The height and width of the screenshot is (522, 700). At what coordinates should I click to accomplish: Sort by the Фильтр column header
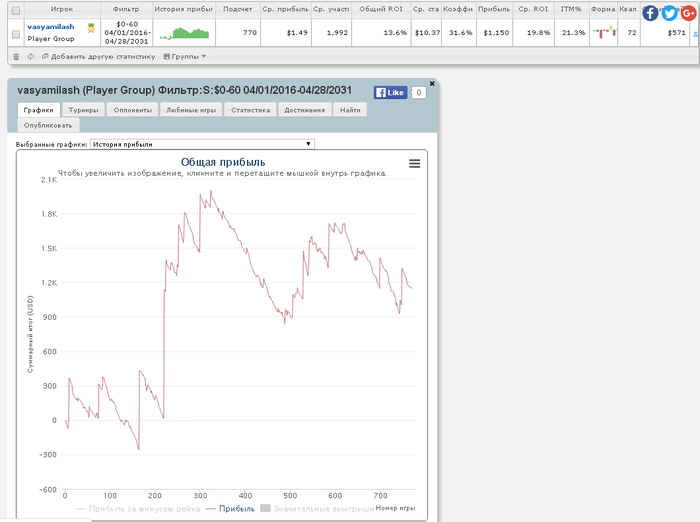click(x=126, y=9)
